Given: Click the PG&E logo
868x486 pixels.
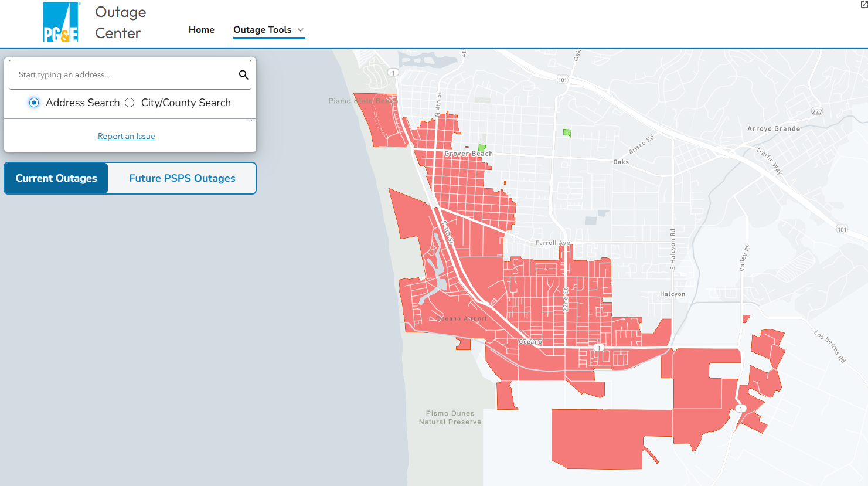Looking at the screenshot, I should point(61,23).
